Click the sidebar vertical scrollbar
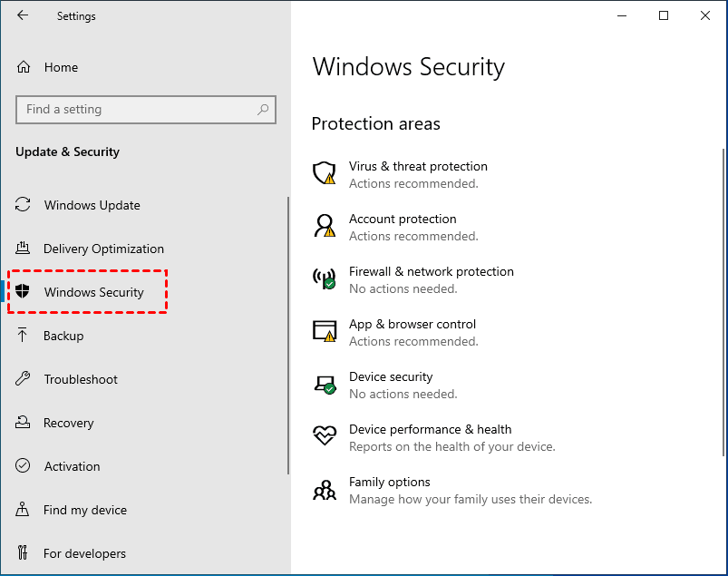The width and height of the screenshot is (728, 576). [x=288, y=336]
